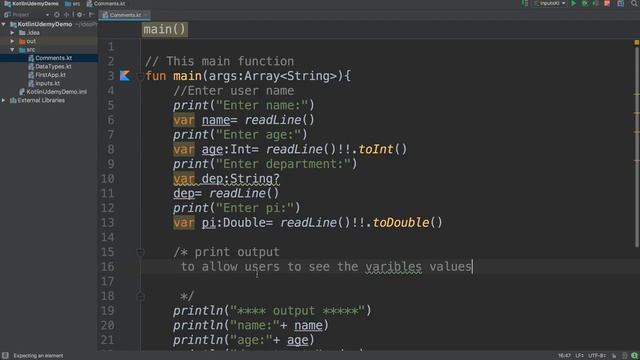The width and height of the screenshot is (640, 360).
Task: Open the run configuration dropdown
Action: (550, 3)
